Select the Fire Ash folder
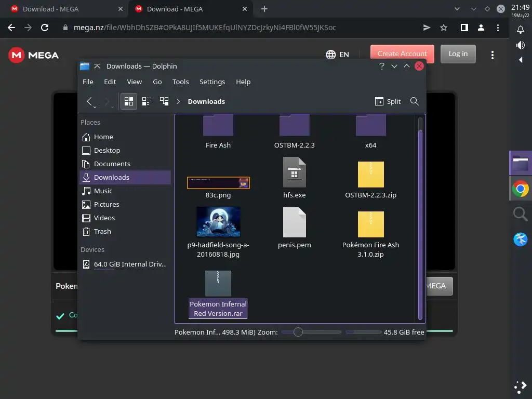The height and width of the screenshot is (399, 532). 218,131
